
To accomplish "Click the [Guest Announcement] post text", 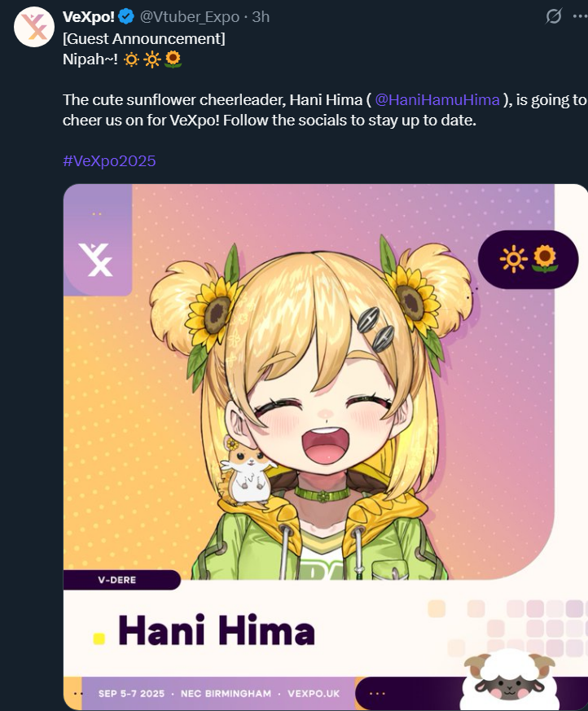I will pyautogui.click(x=143, y=39).
